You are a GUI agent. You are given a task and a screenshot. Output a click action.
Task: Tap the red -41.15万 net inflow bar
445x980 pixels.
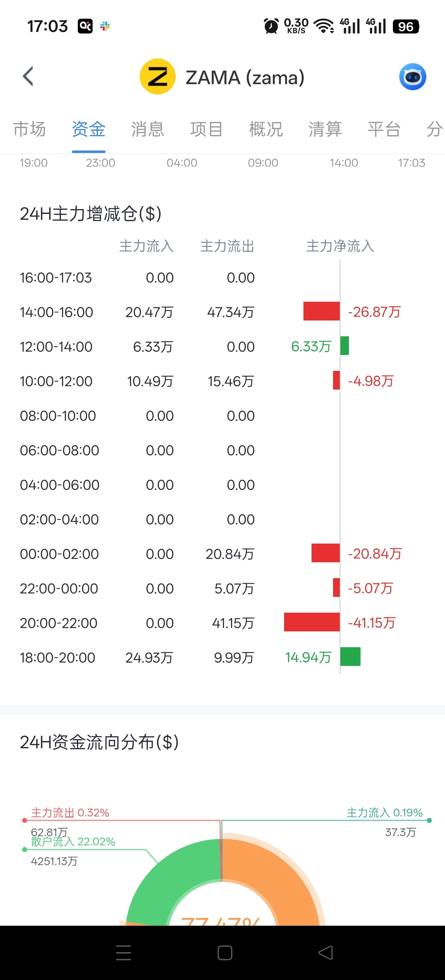click(x=312, y=623)
